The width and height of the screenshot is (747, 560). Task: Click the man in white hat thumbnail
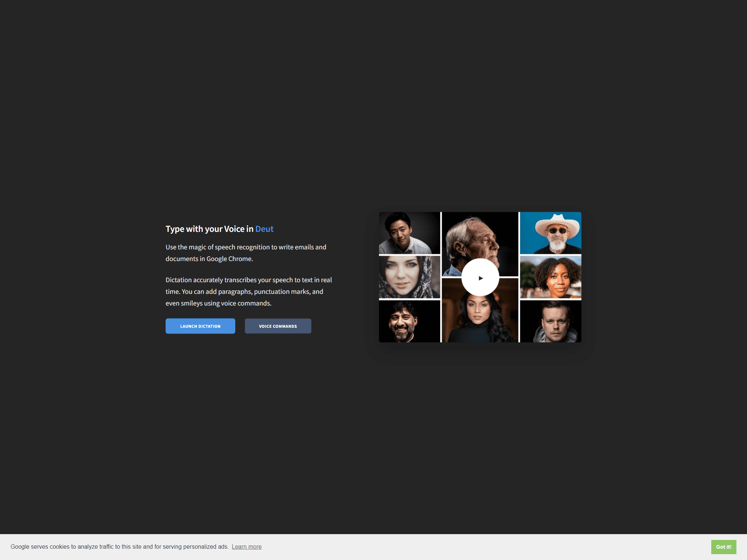(x=551, y=233)
